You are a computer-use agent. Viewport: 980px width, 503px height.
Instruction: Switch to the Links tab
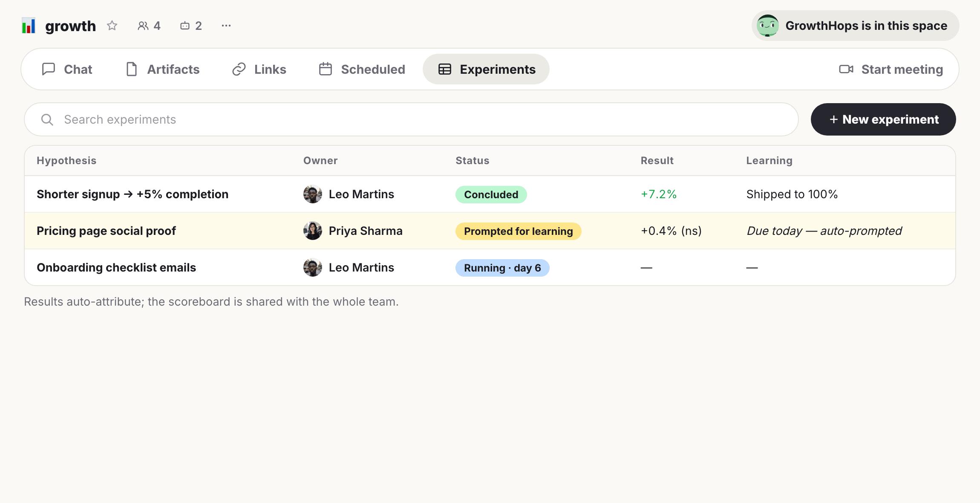tap(259, 69)
